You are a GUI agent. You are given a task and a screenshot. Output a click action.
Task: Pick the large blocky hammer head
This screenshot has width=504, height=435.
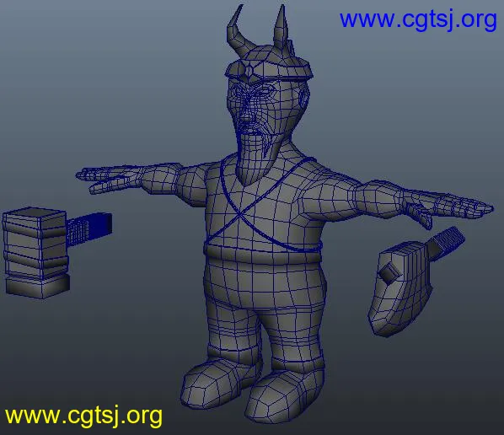[x=36, y=252]
